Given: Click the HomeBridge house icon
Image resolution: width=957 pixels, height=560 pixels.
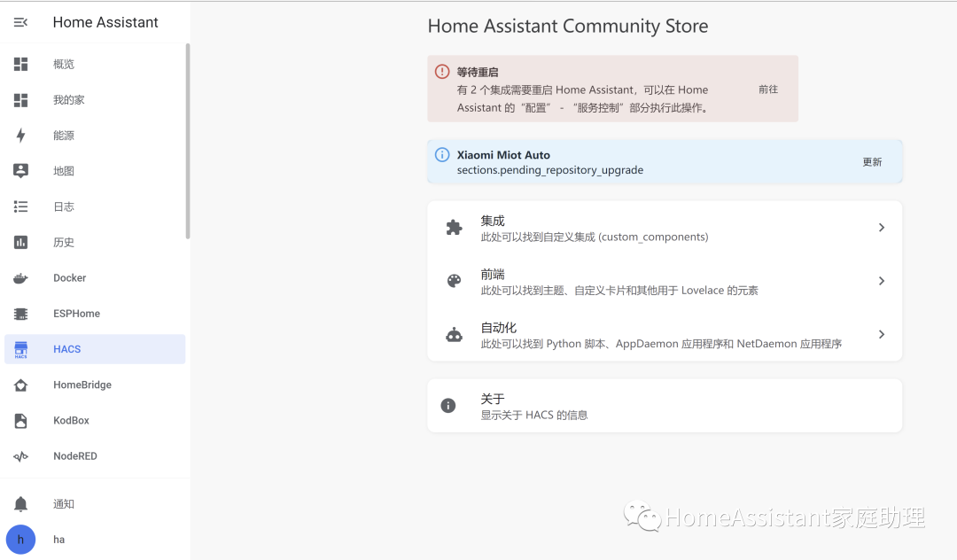Looking at the screenshot, I should point(20,385).
